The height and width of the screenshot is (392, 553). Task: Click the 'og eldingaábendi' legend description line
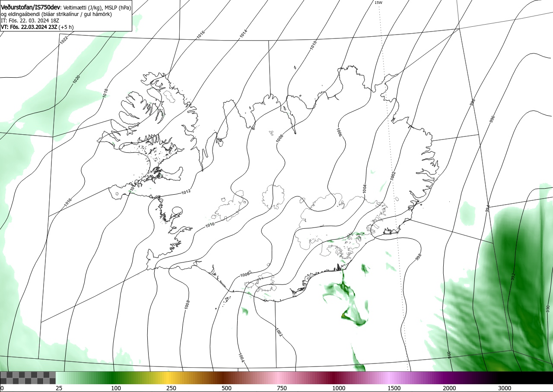(x=56, y=14)
